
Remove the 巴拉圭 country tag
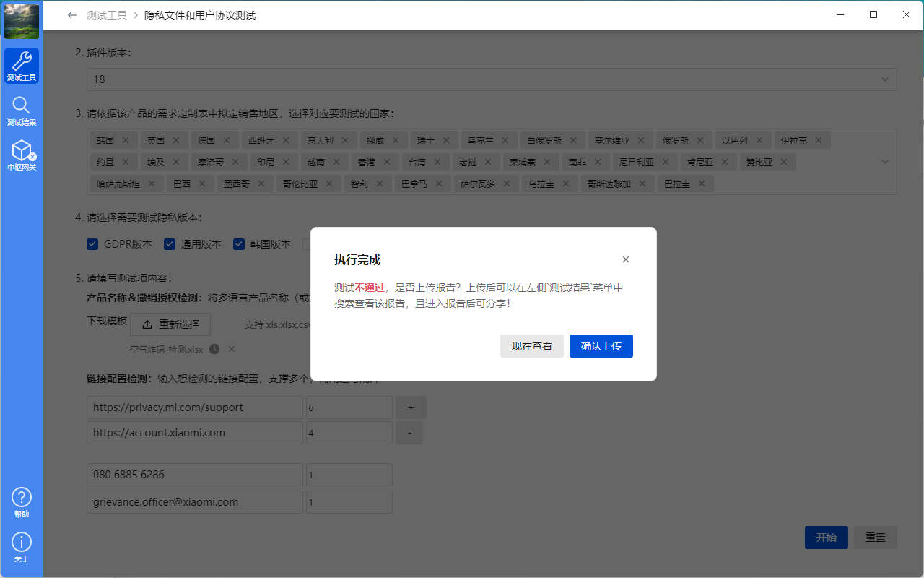pyautogui.click(x=702, y=184)
